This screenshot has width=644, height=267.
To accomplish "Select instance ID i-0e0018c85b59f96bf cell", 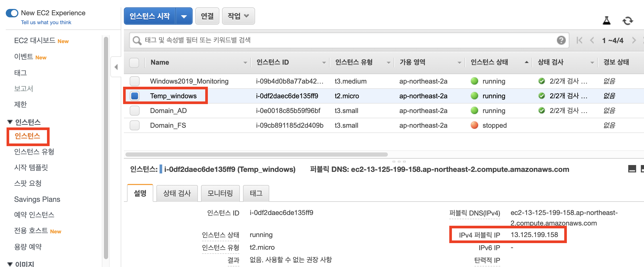I will point(288,111).
